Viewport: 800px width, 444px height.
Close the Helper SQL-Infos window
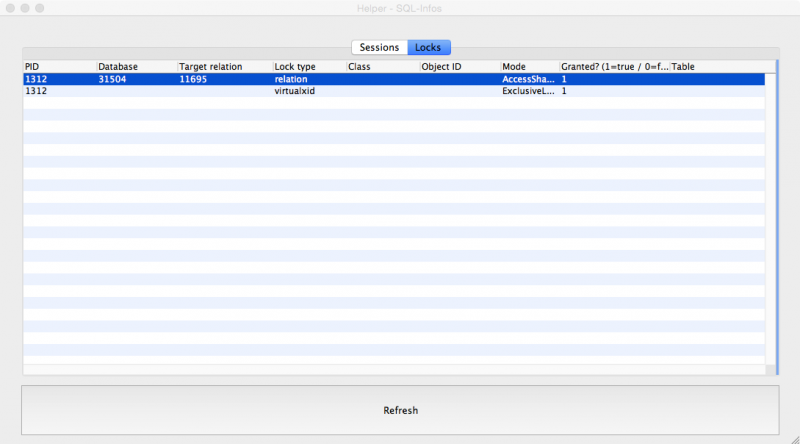click(10, 8)
